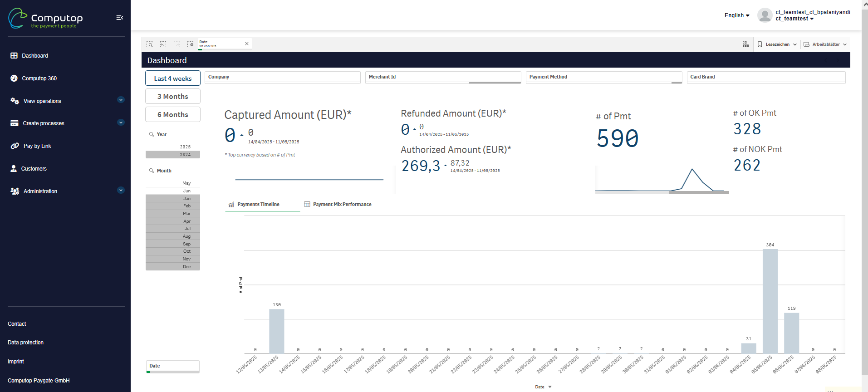Open Computop 360 from sidebar
This screenshot has width=868, height=392.
tap(39, 78)
